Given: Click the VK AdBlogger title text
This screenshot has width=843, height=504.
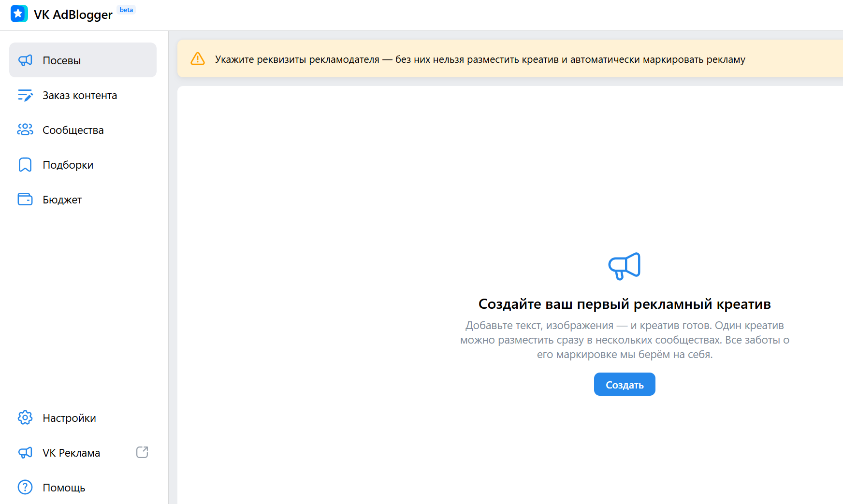Looking at the screenshot, I should click(73, 14).
